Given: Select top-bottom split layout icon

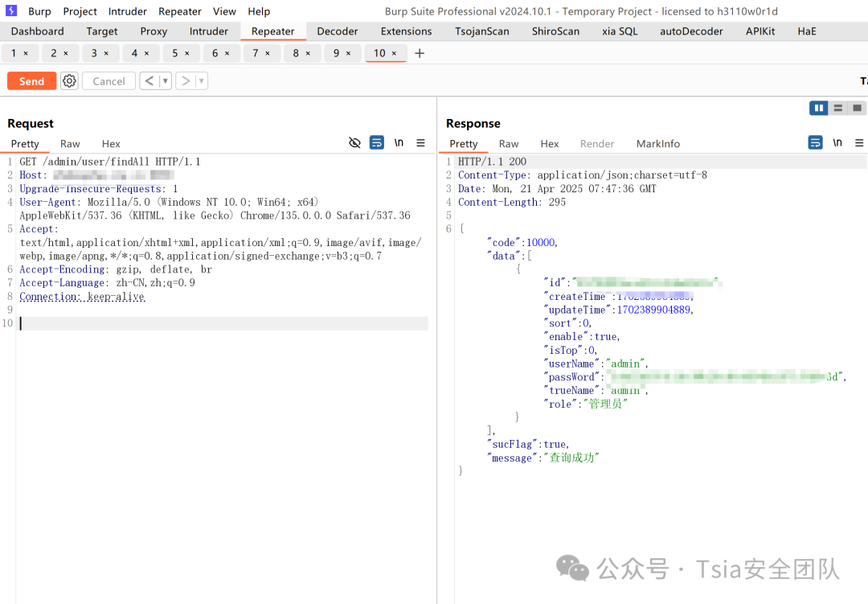Looking at the screenshot, I should [x=837, y=108].
